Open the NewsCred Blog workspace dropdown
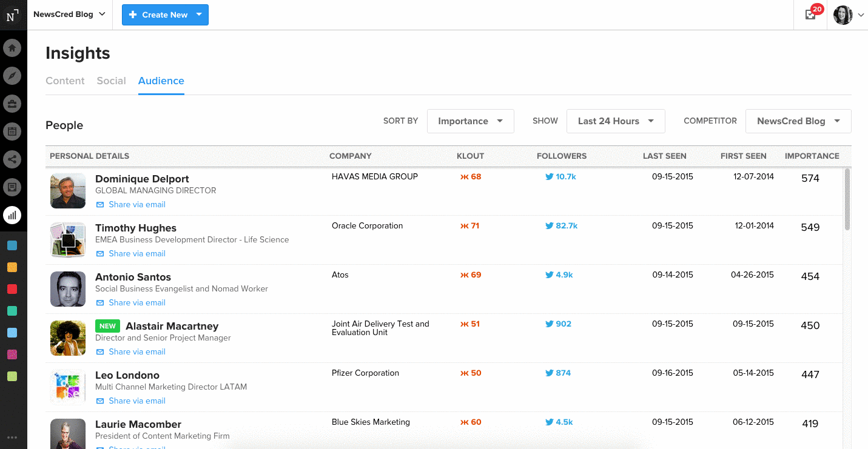868x449 pixels. (x=69, y=15)
